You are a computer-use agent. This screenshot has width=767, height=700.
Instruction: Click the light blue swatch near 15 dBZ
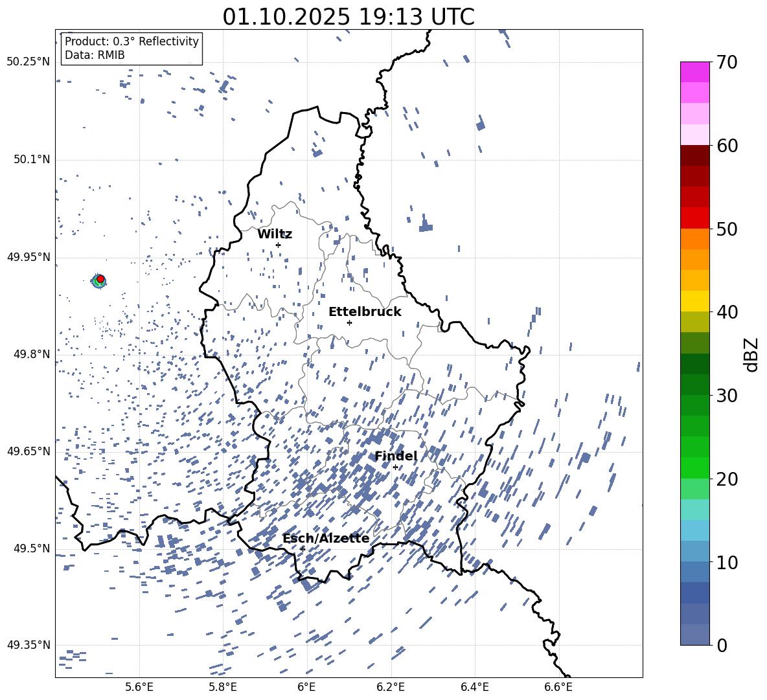(694, 530)
